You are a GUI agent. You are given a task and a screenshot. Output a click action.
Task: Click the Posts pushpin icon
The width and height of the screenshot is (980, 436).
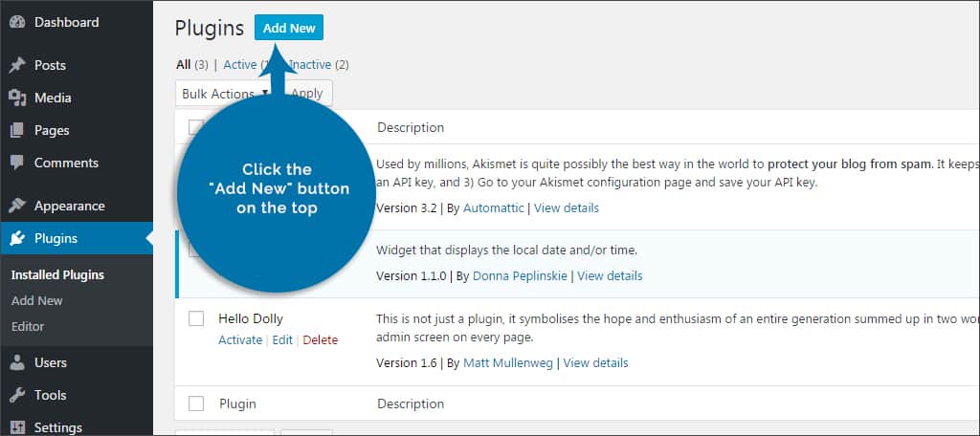17,66
